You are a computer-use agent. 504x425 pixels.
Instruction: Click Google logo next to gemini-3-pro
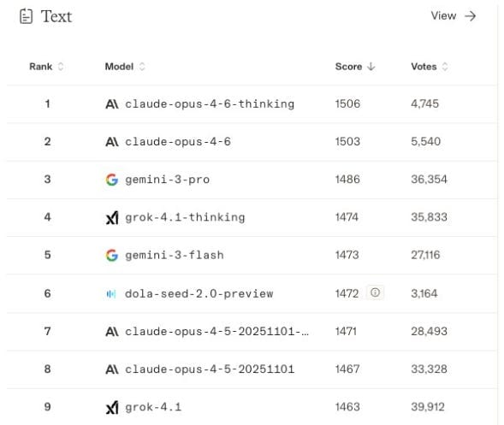[x=112, y=180]
